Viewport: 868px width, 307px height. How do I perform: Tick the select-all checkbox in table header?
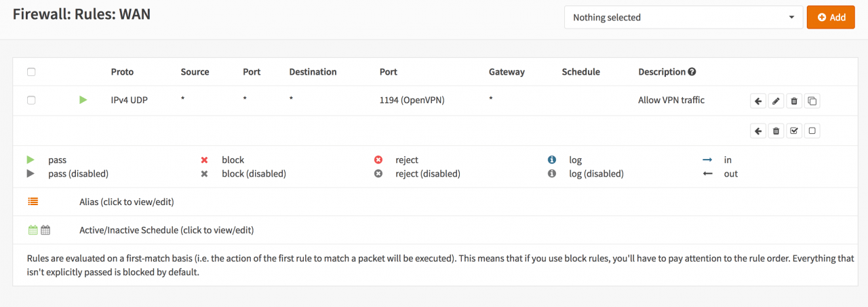[x=31, y=72]
